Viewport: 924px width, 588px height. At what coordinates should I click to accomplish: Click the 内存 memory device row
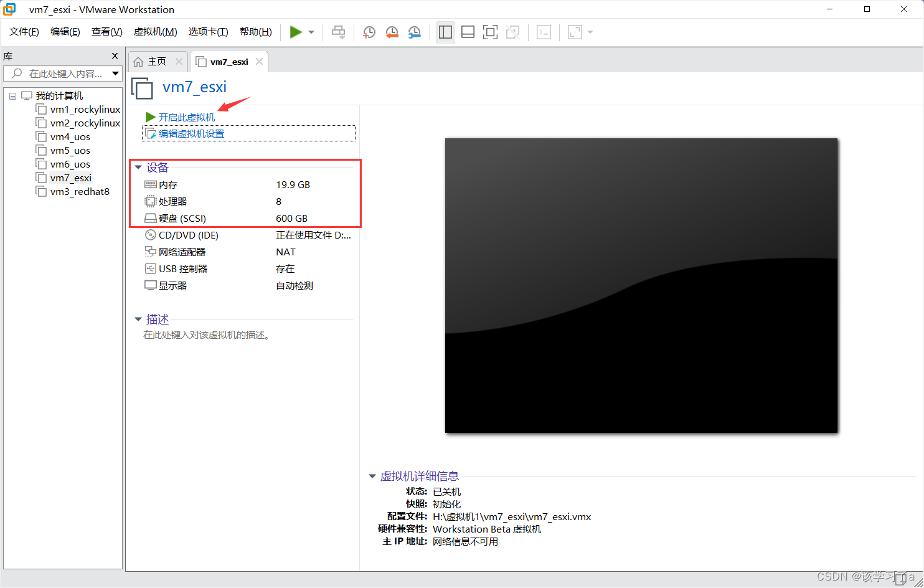point(248,184)
